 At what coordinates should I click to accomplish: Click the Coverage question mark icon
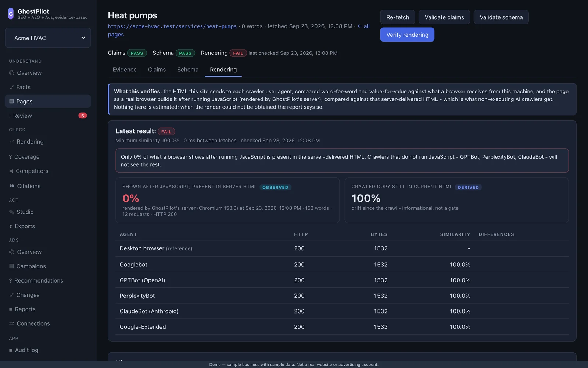[10, 157]
